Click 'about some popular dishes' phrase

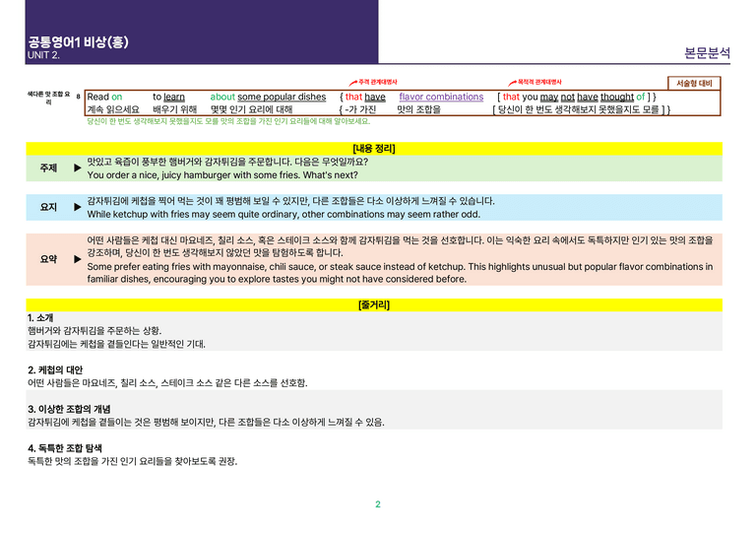click(x=268, y=97)
